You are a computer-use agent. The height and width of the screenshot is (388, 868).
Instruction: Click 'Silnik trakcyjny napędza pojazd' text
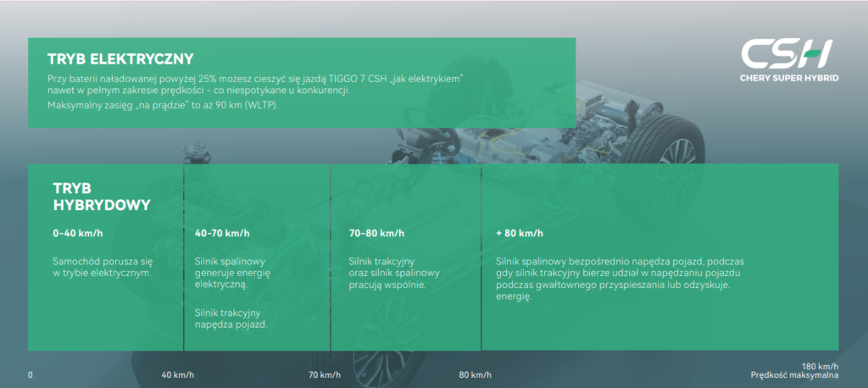pyautogui.click(x=231, y=318)
